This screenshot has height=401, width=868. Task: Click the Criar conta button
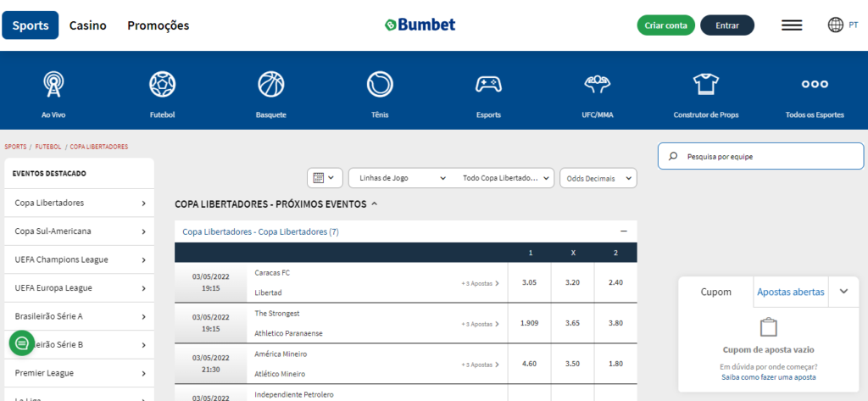(665, 25)
